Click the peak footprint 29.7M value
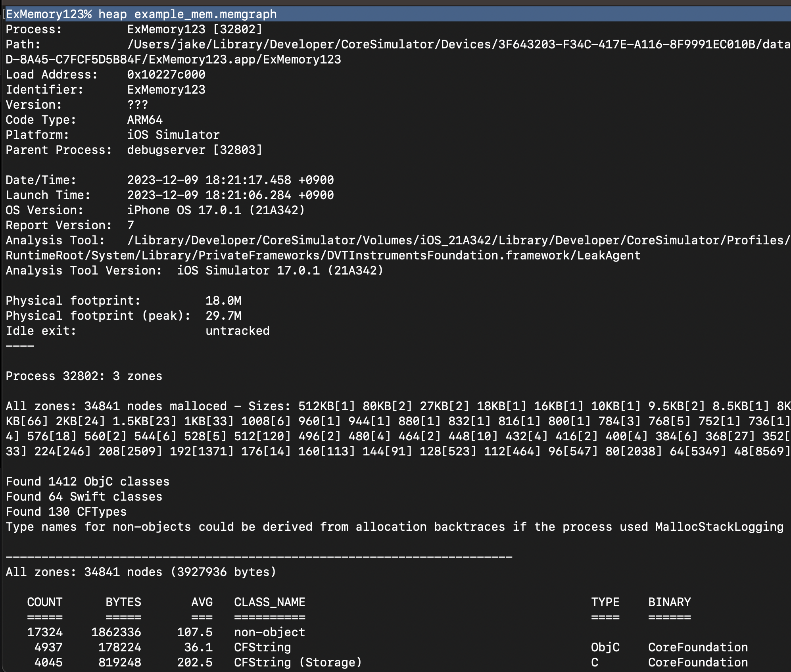The image size is (791, 672). pyautogui.click(x=223, y=316)
